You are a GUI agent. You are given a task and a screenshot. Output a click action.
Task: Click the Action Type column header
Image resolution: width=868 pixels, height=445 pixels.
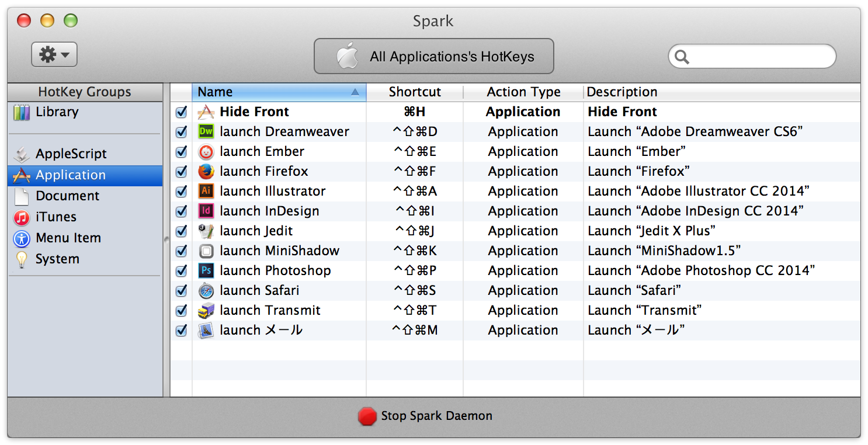tap(523, 92)
